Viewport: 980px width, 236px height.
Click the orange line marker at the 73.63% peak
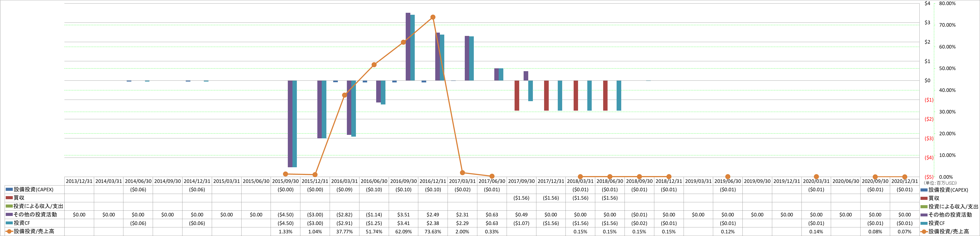click(433, 17)
